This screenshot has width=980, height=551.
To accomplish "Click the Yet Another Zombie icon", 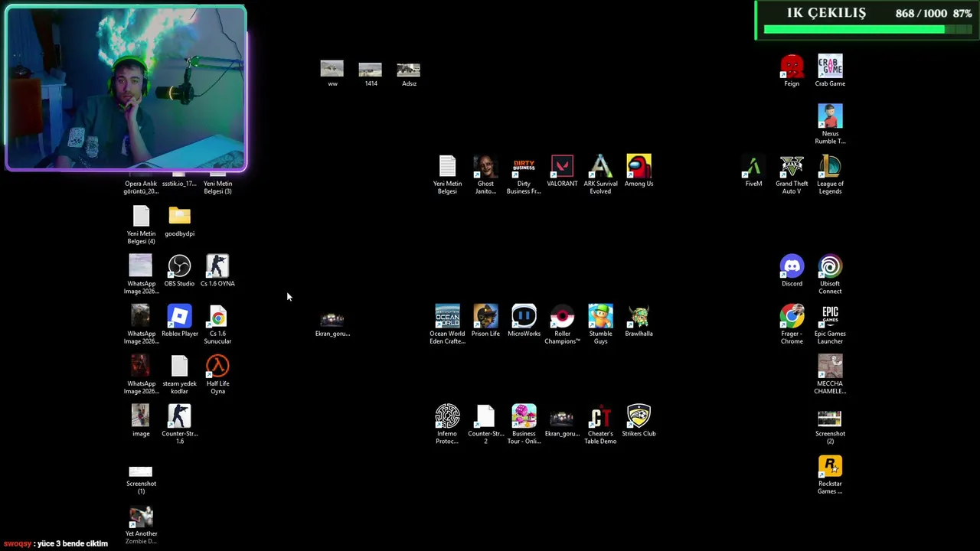I will (x=141, y=517).
